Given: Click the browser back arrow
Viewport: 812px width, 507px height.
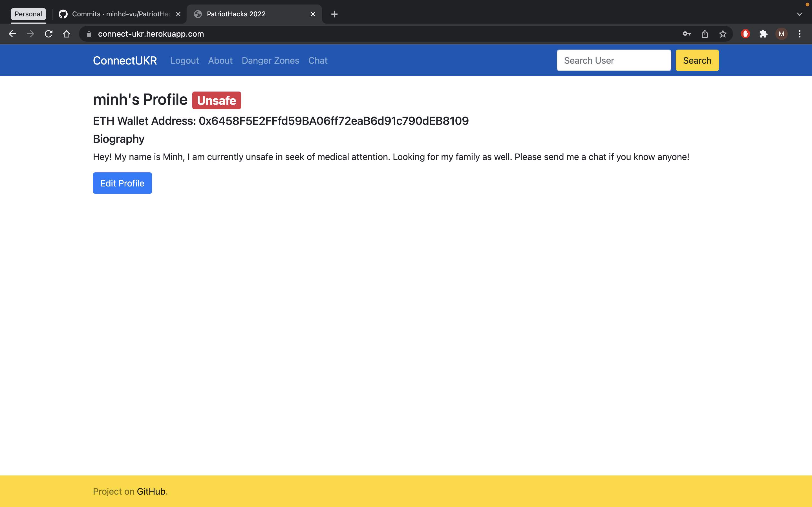Looking at the screenshot, I should 12,34.
